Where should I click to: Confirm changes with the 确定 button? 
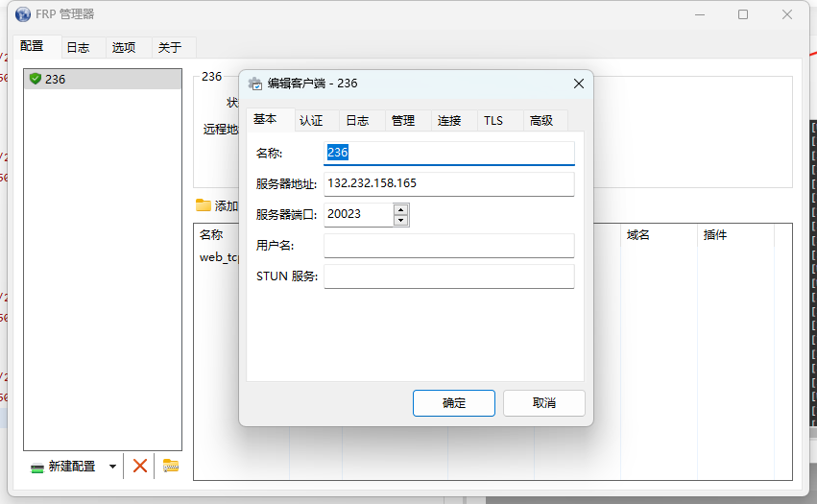pyautogui.click(x=454, y=403)
